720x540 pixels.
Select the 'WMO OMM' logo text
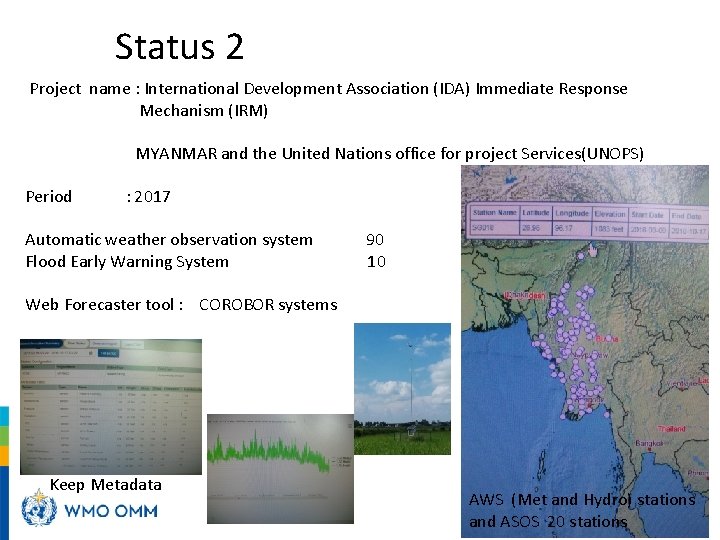(x=111, y=511)
